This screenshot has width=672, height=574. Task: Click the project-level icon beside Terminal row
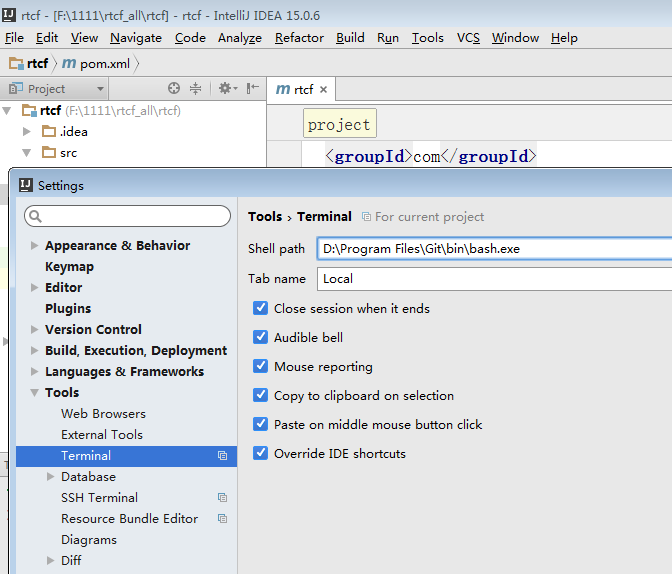[x=222, y=455]
